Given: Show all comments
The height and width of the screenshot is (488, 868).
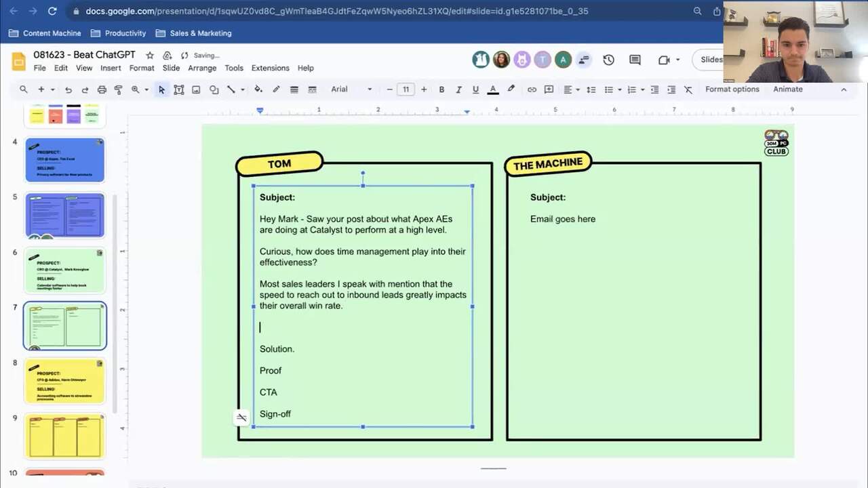Looking at the screenshot, I should pyautogui.click(x=635, y=60).
